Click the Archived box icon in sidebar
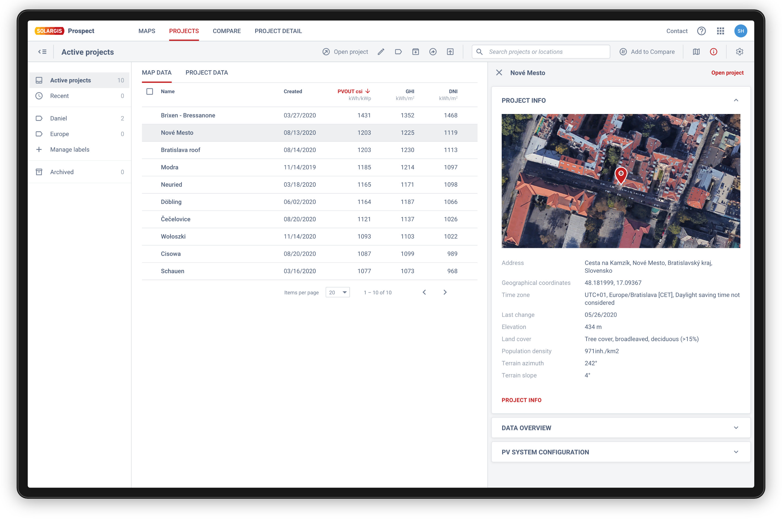The height and width of the screenshot is (532, 782). coord(39,172)
